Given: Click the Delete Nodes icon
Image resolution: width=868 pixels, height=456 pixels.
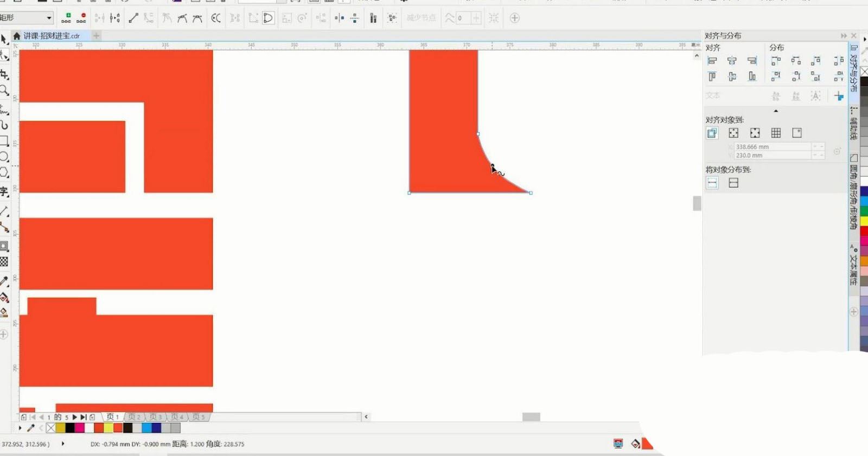Looking at the screenshot, I should [x=81, y=18].
